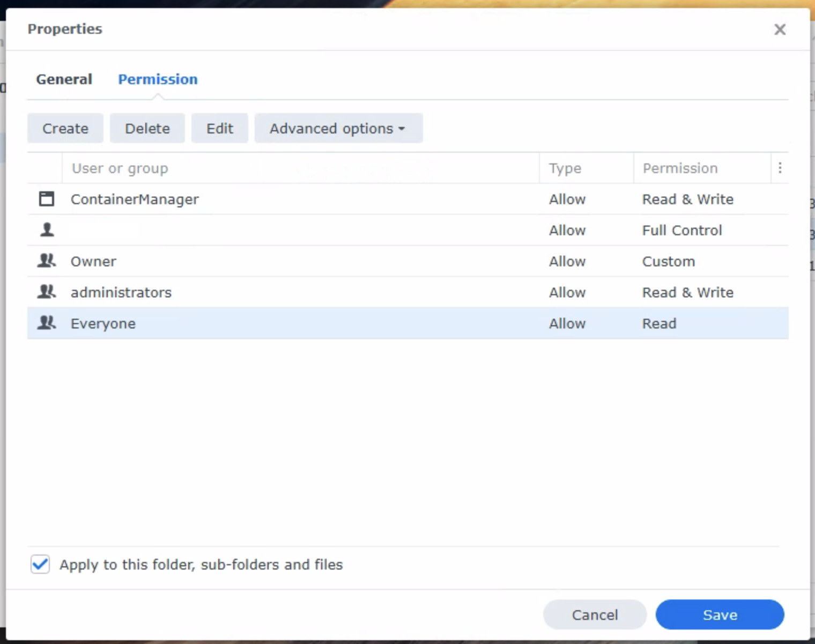This screenshot has width=815, height=644.
Task: Click Allow type in the administrators row
Action: (x=567, y=293)
